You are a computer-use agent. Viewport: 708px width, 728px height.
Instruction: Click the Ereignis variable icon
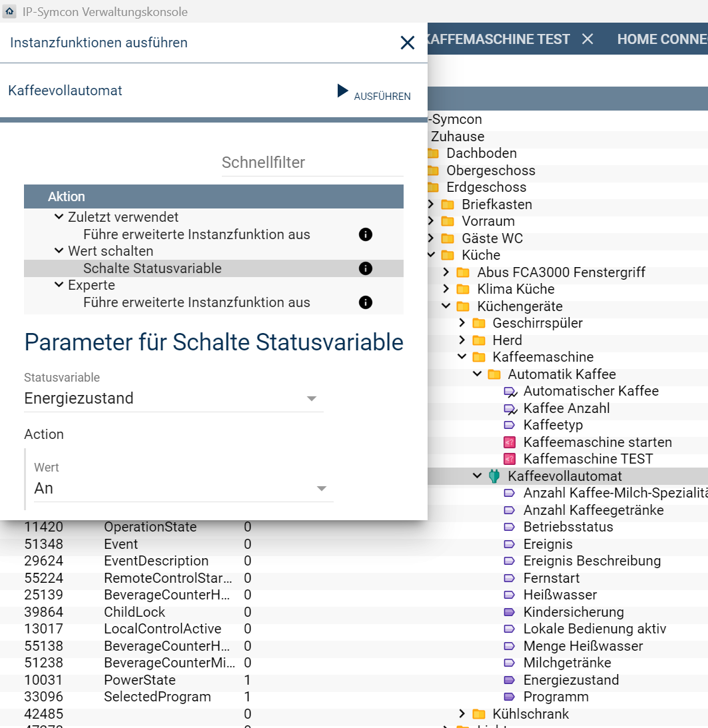pyautogui.click(x=510, y=544)
